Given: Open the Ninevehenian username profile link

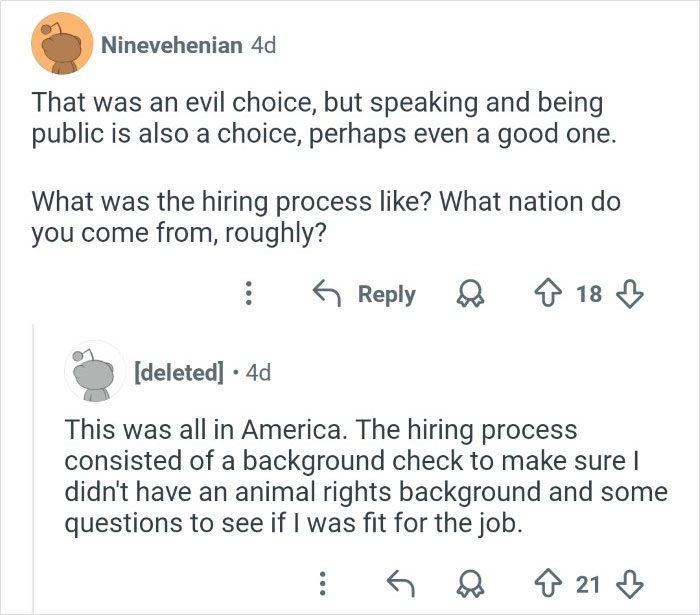Looking at the screenshot, I should coord(170,46).
